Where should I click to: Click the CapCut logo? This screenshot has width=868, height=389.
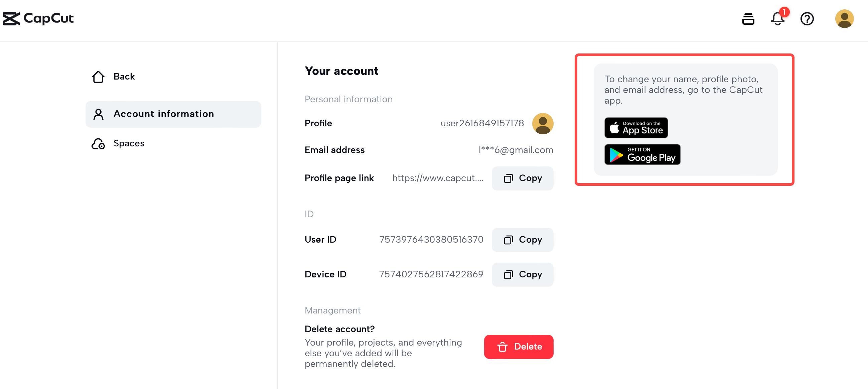(38, 19)
